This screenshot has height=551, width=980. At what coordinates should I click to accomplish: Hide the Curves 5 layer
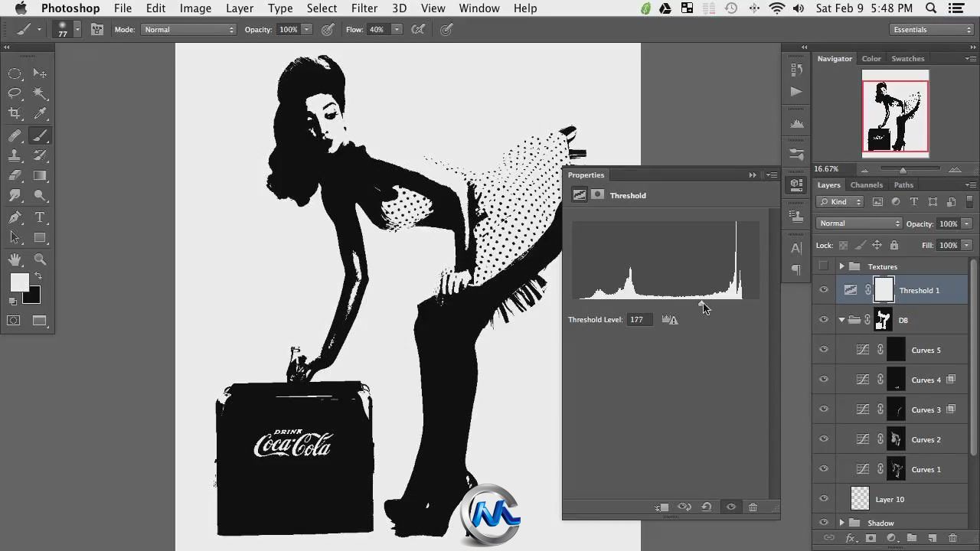824,350
